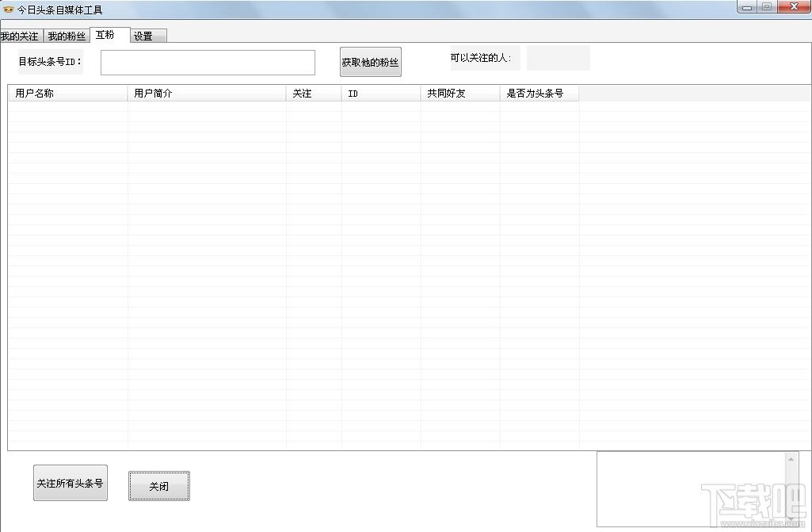Click the app icon in title bar
The height and width of the screenshot is (532, 812).
[8, 10]
